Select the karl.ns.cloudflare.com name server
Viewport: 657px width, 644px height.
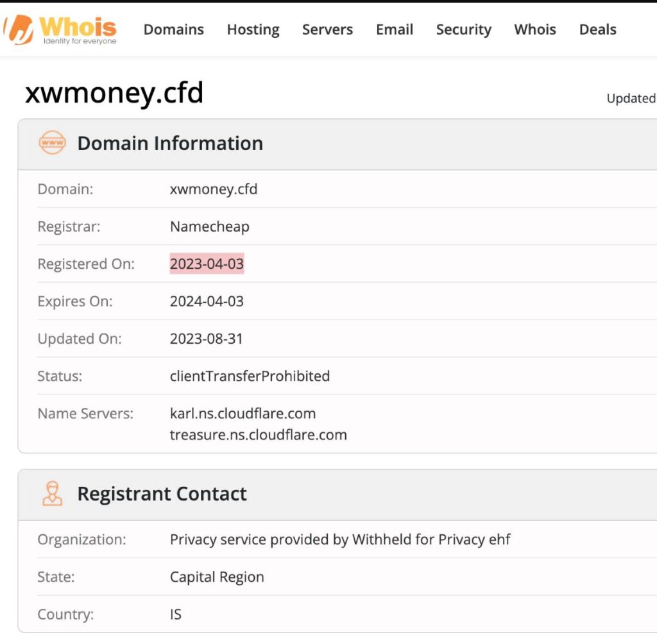coord(243,414)
